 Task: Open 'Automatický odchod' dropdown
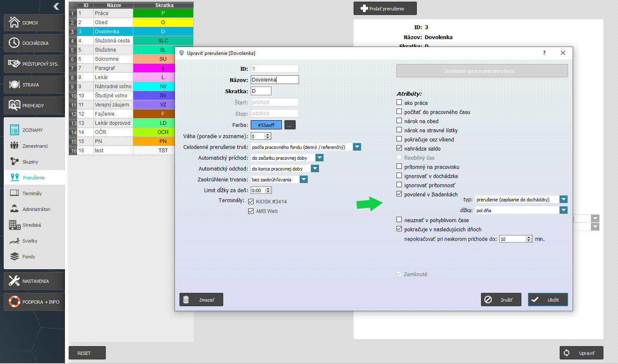(315, 168)
